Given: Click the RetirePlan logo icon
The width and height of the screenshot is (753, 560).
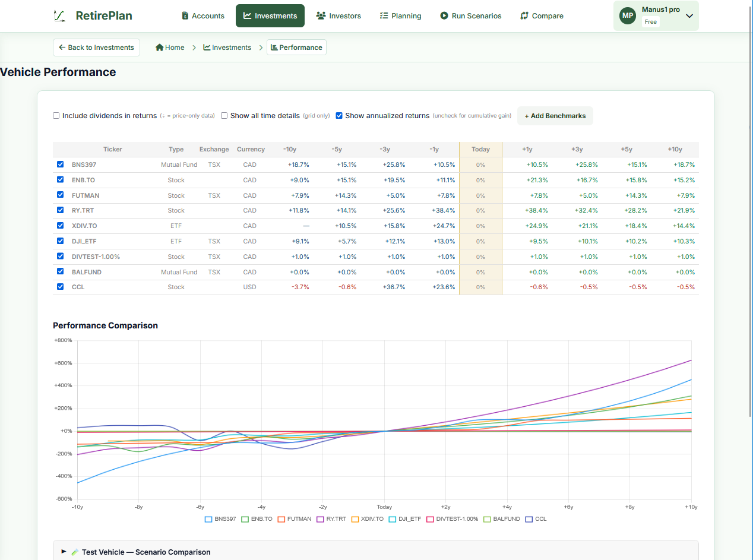Looking at the screenshot, I should [x=59, y=16].
